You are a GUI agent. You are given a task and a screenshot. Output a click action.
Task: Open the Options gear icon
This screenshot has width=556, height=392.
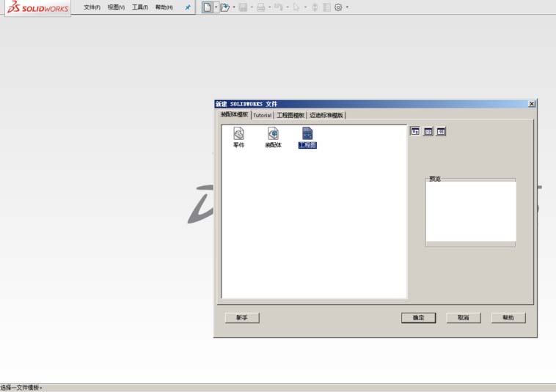[338, 7]
